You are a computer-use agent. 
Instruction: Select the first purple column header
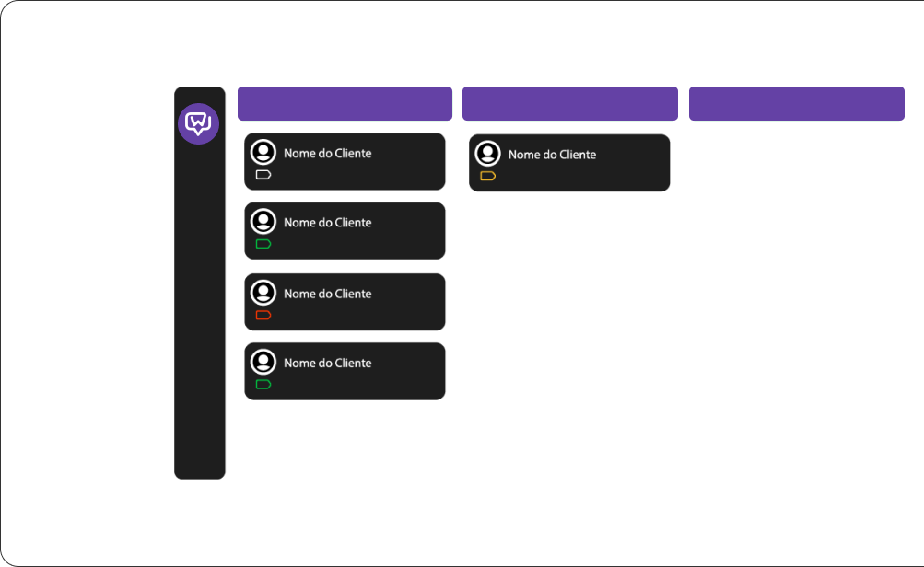coord(345,104)
